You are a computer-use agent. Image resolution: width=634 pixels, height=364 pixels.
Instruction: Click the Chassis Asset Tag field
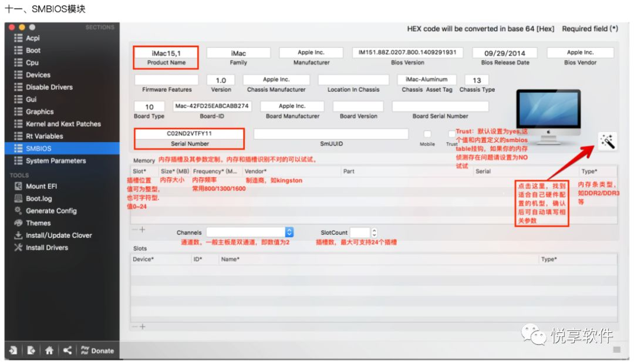(x=427, y=80)
